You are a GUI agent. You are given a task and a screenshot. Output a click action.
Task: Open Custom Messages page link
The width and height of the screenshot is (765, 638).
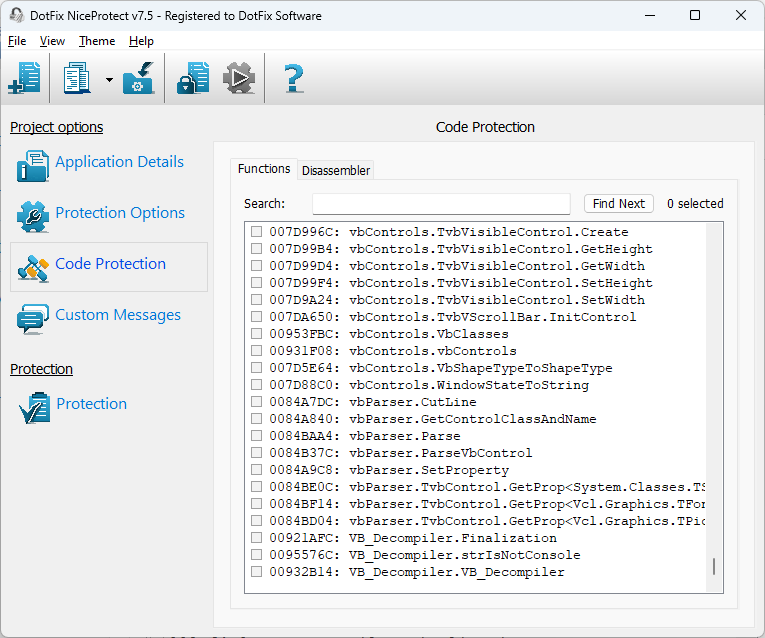118,315
